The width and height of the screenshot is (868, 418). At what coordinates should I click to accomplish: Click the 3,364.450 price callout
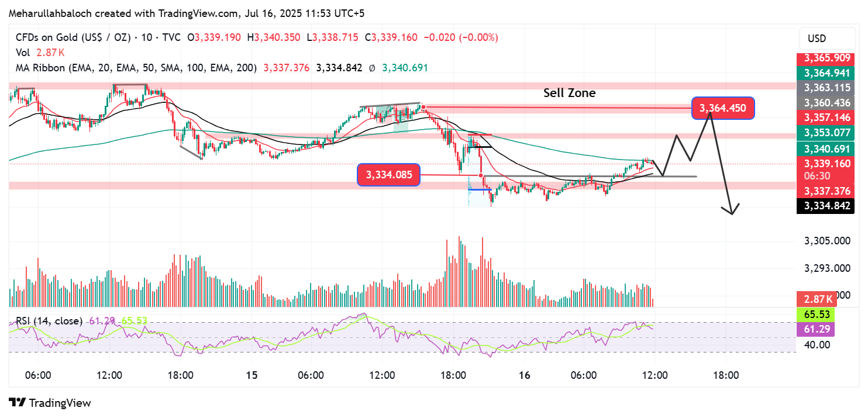[x=723, y=108]
